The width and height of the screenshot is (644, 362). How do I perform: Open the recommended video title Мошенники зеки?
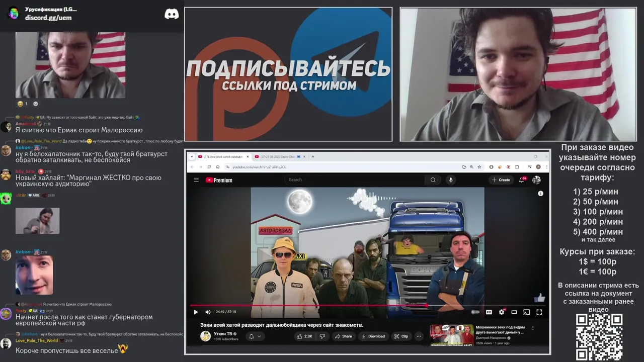[500, 329]
